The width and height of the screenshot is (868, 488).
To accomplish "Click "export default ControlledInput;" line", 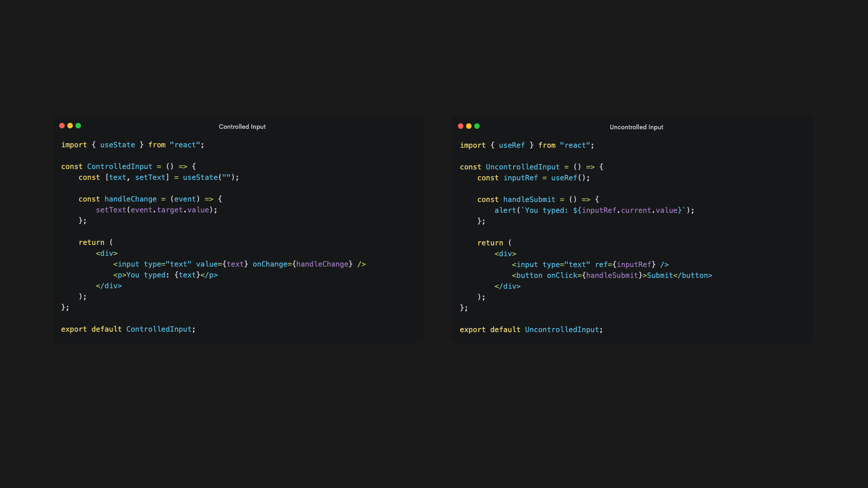I will pos(128,329).
